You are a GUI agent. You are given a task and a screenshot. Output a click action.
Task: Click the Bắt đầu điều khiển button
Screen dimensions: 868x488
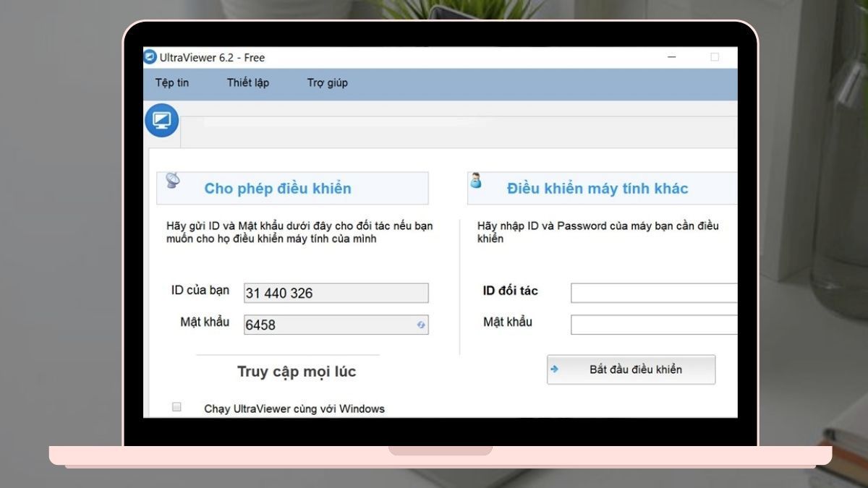[631, 369]
